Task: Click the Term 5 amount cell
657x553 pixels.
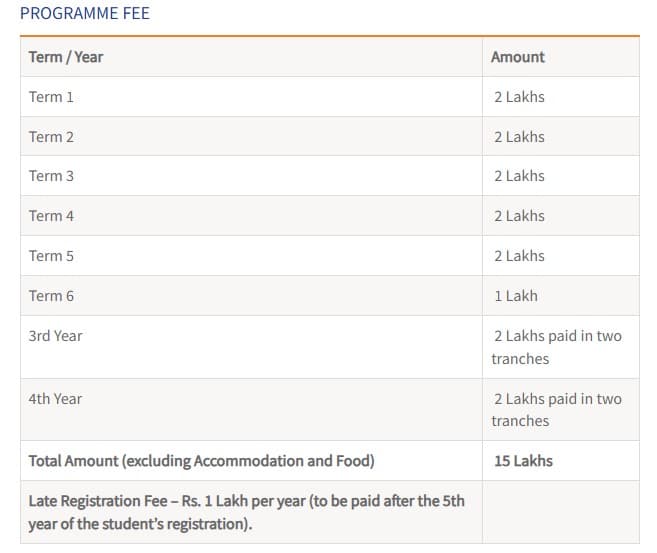Action: (x=519, y=256)
